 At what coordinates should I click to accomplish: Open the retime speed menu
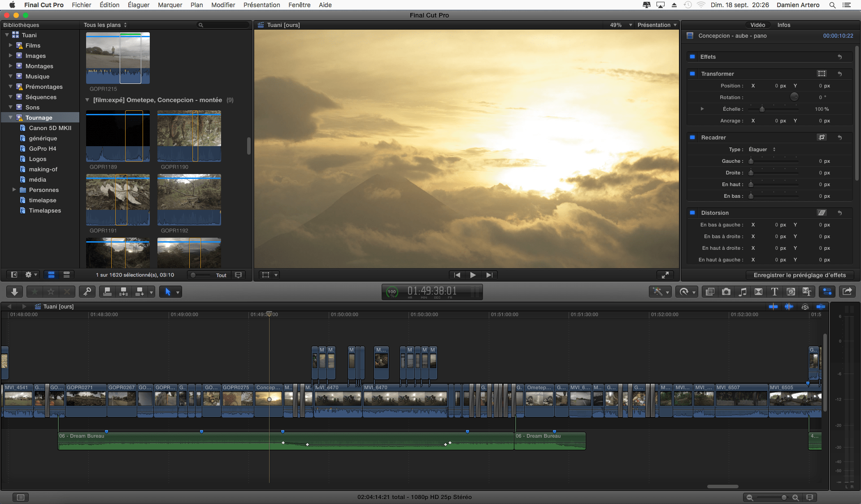687,292
